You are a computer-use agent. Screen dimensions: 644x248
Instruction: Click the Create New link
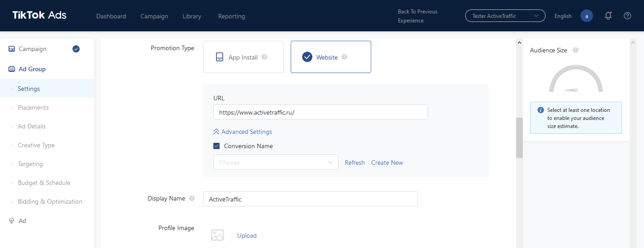click(387, 162)
